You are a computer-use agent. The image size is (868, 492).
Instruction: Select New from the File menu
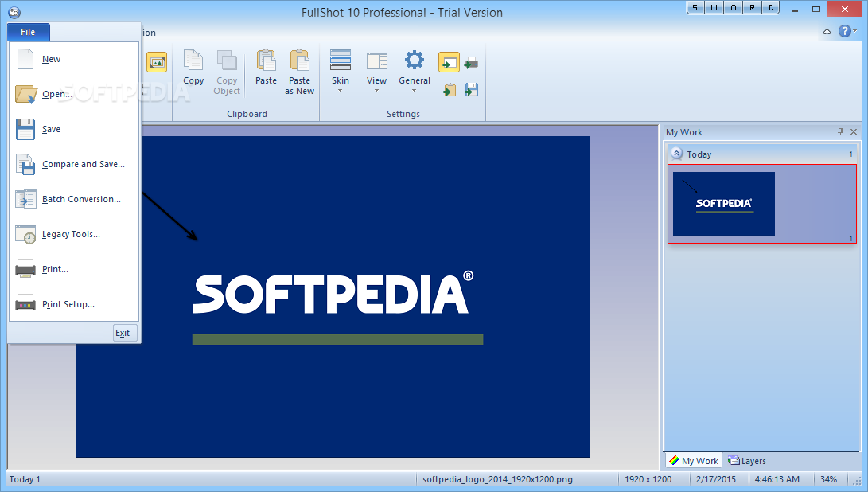[x=74, y=59]
